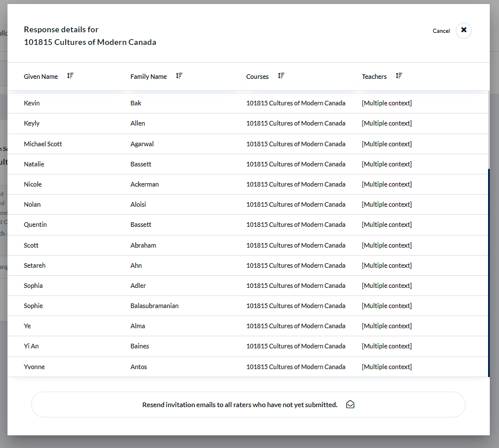Click family name Ackerman
Viewport: 499px width, 448px height.
coord(145,184)
